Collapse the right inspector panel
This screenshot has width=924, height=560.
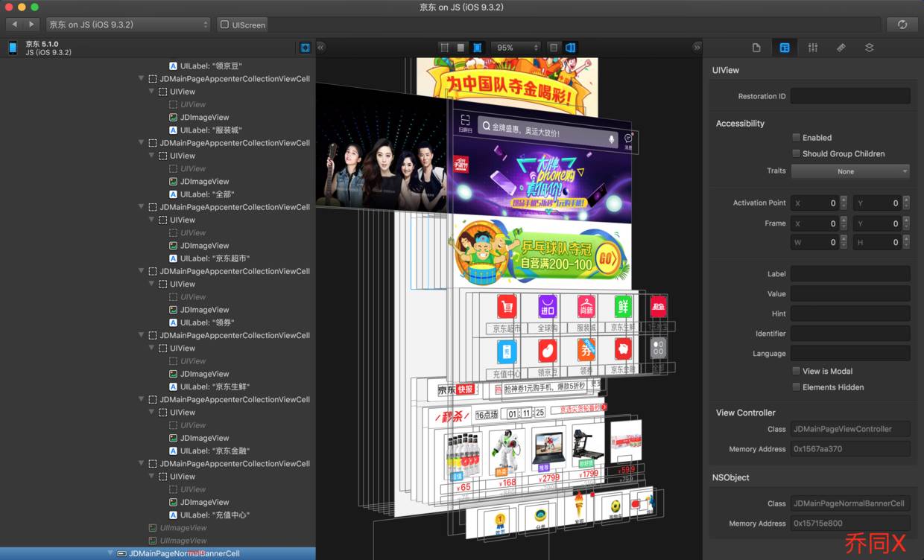pyautogui.click(x=697, y=47)
